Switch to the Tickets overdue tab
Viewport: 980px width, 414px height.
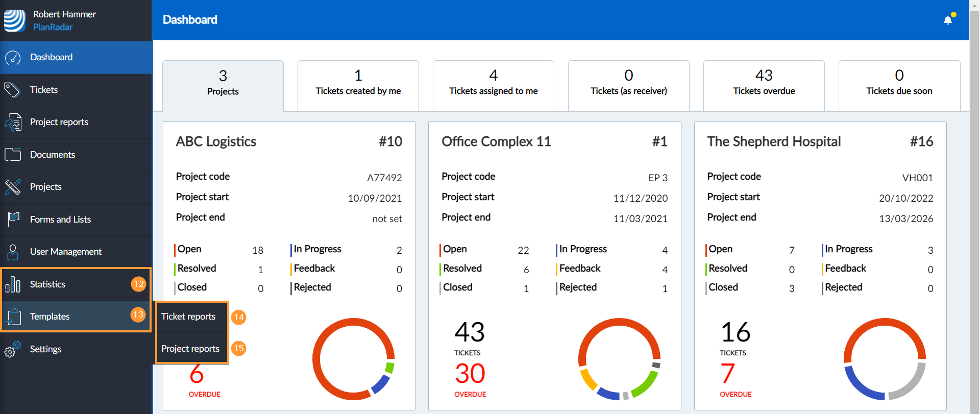pyautogui.click(x=764, y=85)
